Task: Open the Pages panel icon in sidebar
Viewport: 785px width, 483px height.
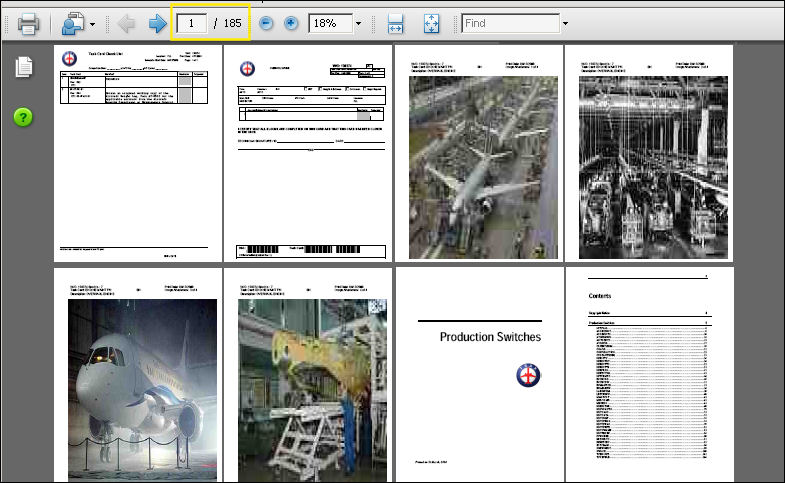Action: pyautogui.click(x=24, y=67)
